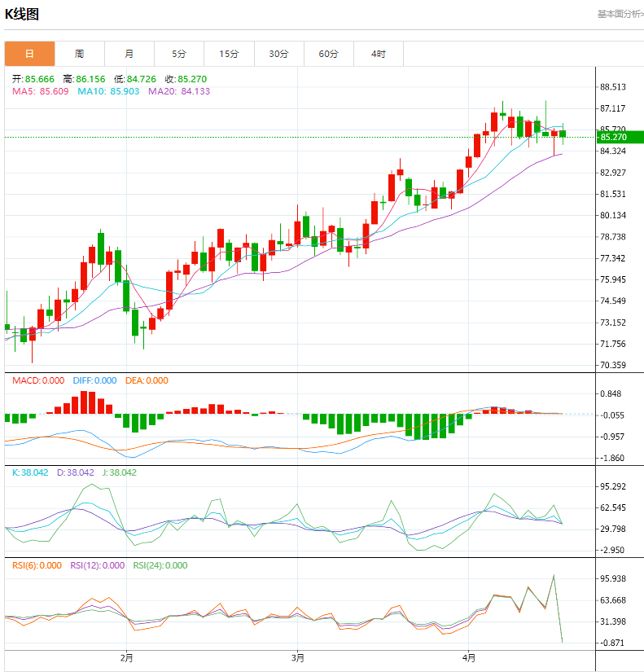The width and height of the screenshot is (644, 672).
Task: Click the 4月 date axis marker
Action: (469, 658)
